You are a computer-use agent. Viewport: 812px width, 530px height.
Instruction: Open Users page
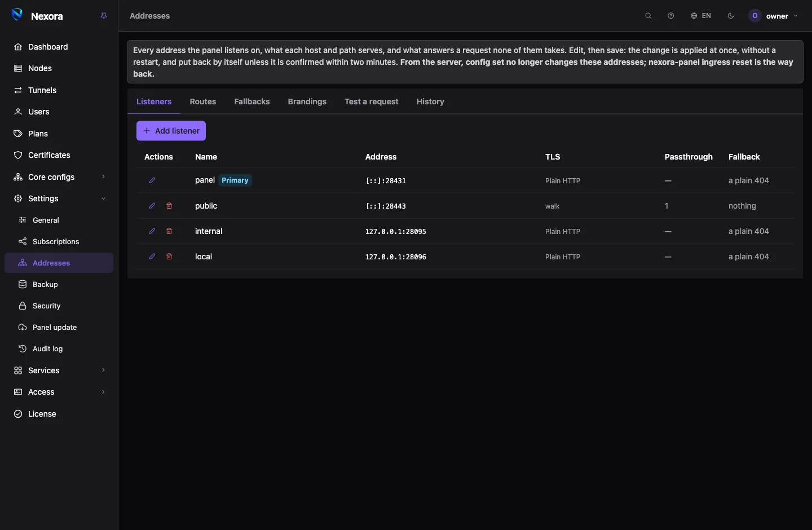click(59, 112)
